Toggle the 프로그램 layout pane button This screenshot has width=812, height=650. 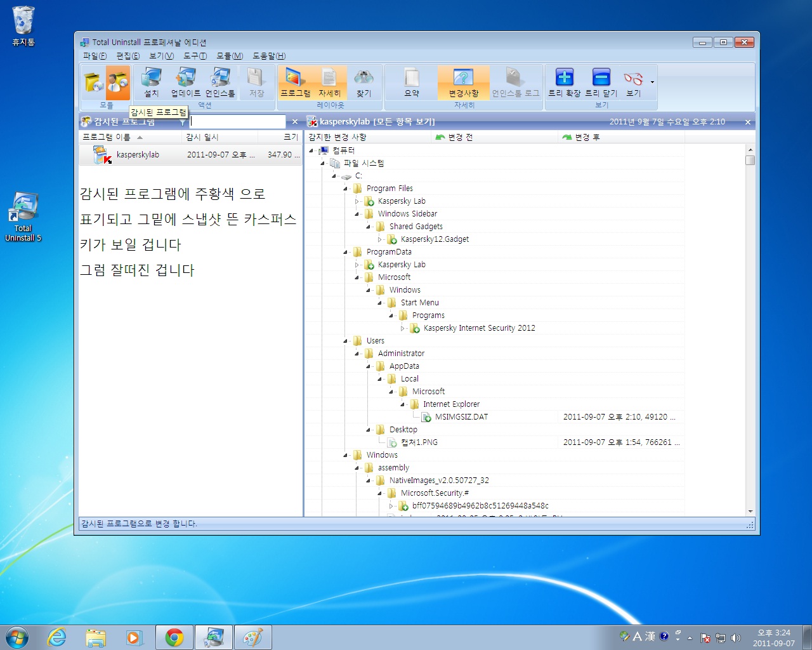296,83
